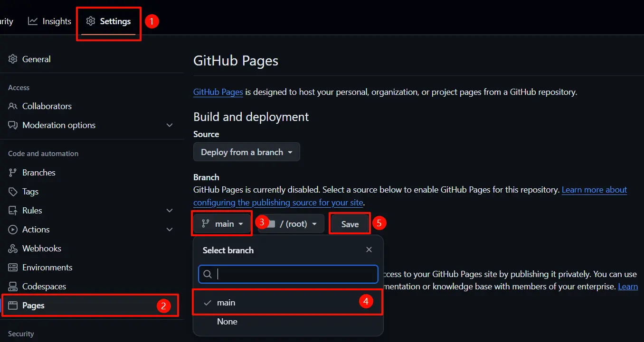This screenshot has width=644, height=342.
Task: Click the Branch section label
Action: tap(206, 177)
